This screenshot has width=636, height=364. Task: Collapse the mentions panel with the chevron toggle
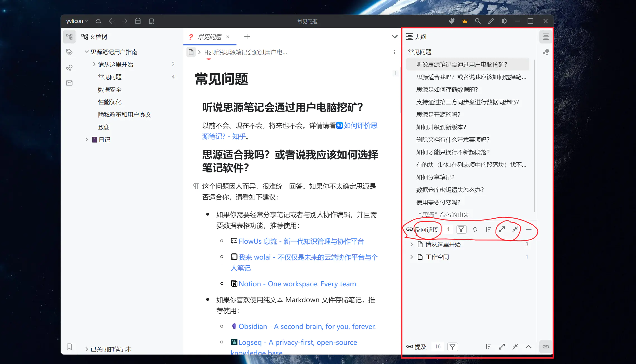coord(528,346)
